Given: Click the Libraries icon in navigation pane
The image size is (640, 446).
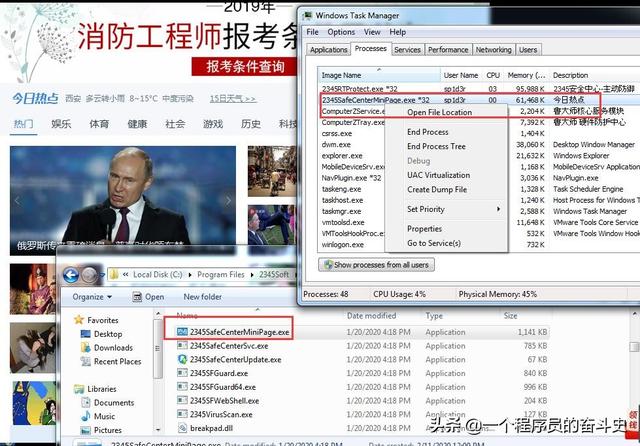Looking at the screenshot, I should [x=79, y=389].
